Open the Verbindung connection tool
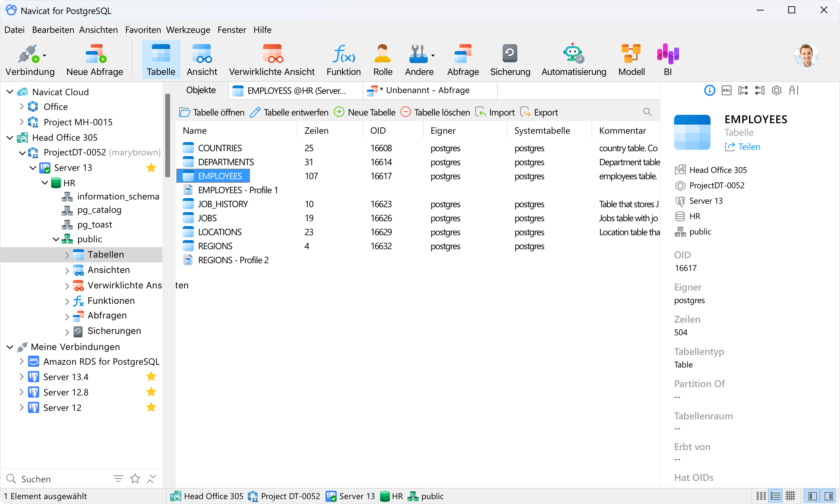840x504 pixels. pyautogui.click(x=30, y=60)
